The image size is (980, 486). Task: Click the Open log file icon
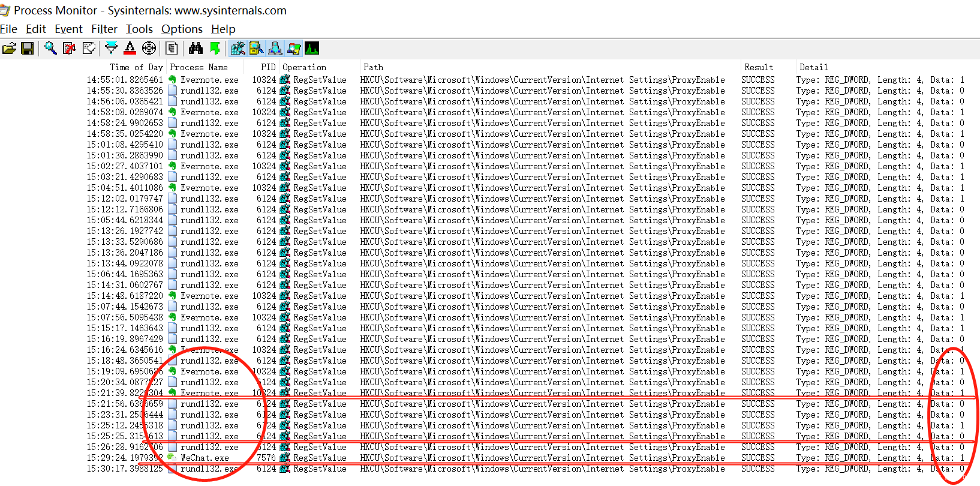click(x=8, y=49)
